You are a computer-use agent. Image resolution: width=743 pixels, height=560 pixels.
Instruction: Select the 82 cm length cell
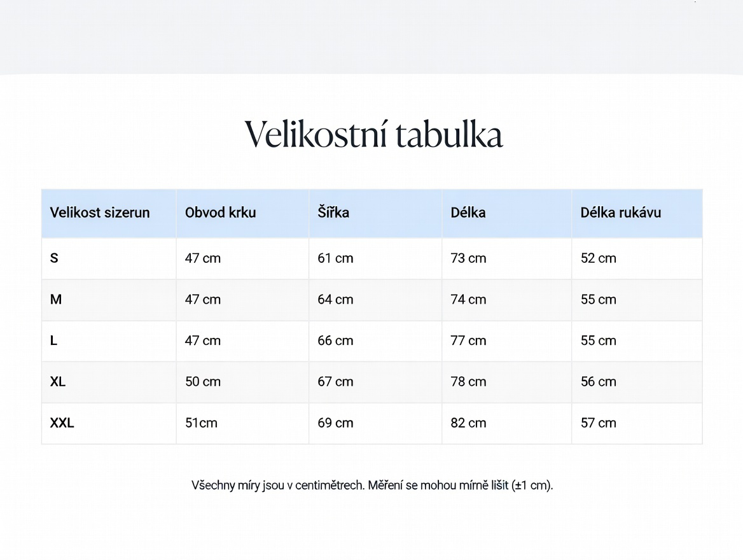[x=468, y=423]
